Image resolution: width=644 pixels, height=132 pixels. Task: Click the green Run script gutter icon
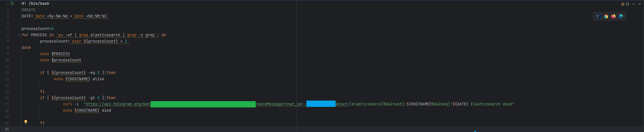[x=13, y=3]
